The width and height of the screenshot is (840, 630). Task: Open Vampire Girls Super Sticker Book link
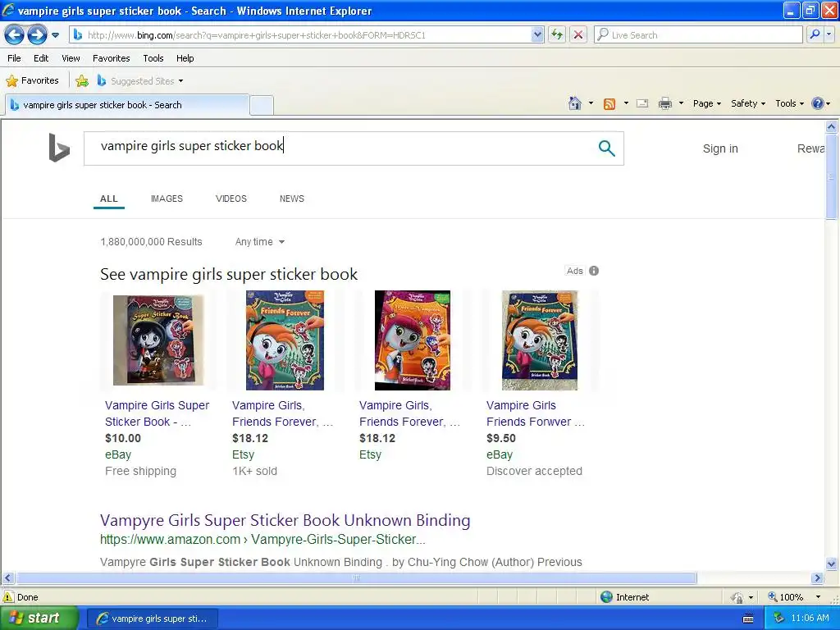point(157,413)
